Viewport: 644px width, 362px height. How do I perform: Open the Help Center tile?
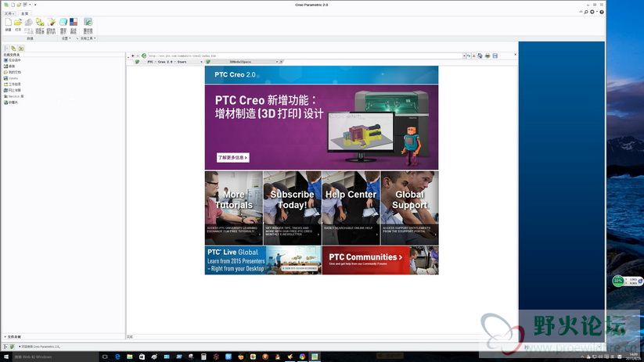351,208
